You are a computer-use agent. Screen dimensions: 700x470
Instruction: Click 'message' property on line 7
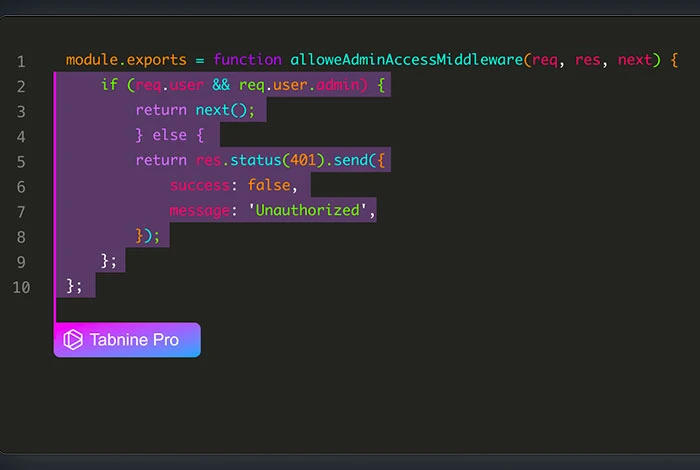(200, 210)
